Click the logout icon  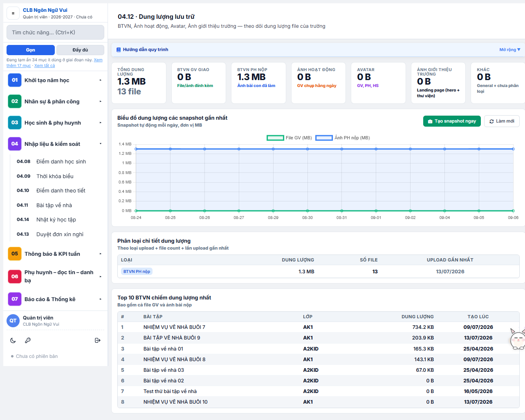(98, 340)
